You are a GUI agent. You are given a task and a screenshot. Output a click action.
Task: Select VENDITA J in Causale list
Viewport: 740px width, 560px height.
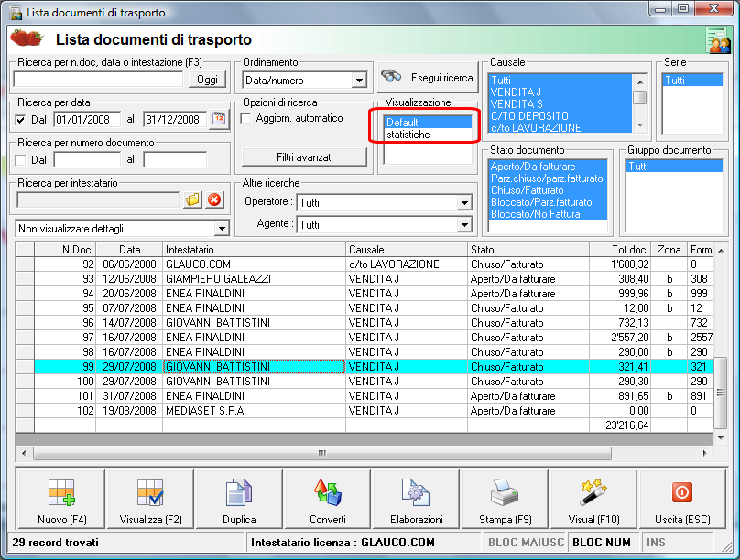tap(560, 92)
